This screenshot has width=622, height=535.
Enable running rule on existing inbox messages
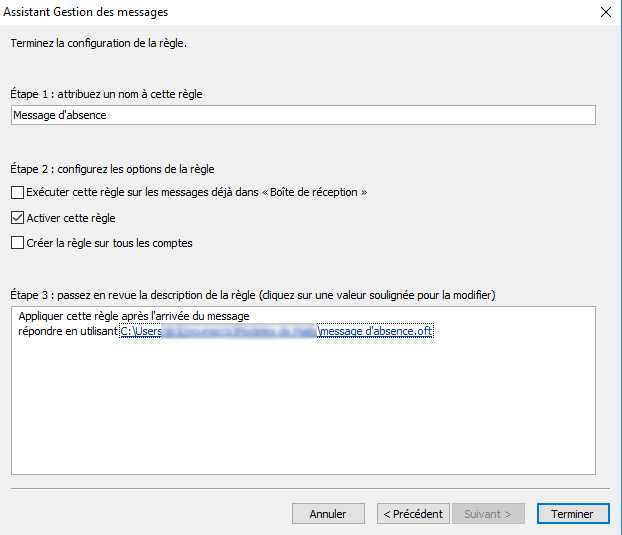pyautogui.click(x=17, y=192)
